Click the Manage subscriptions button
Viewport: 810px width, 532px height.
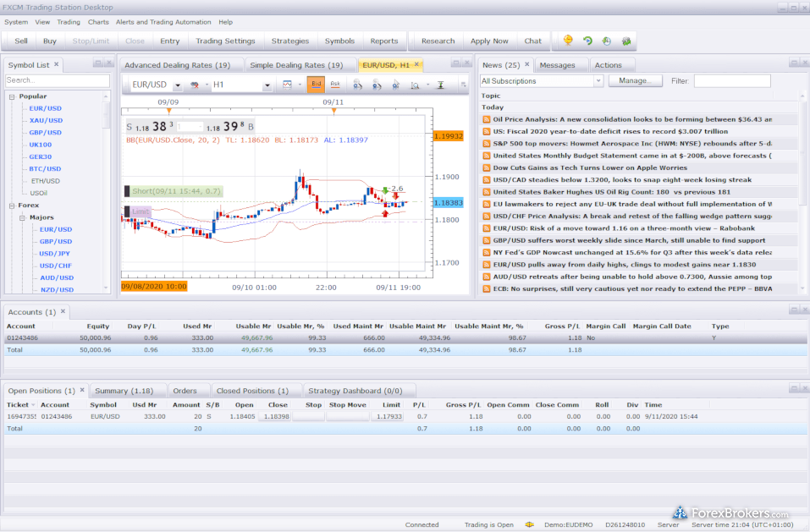click(x=635, y=81)
